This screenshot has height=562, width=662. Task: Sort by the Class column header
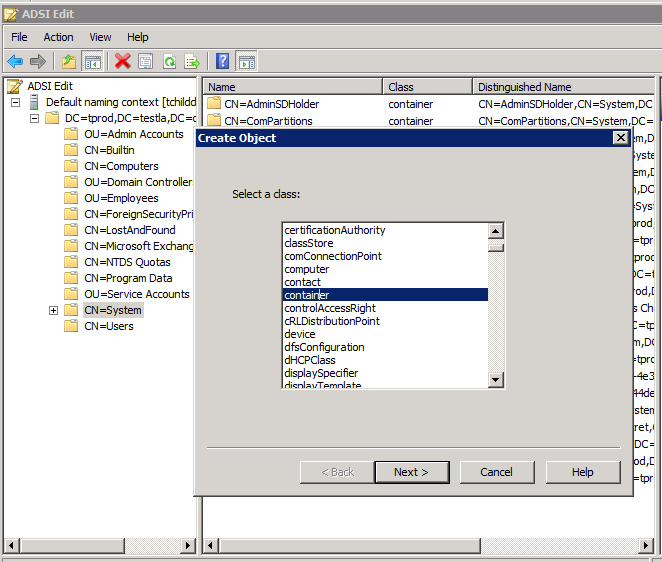427,87
